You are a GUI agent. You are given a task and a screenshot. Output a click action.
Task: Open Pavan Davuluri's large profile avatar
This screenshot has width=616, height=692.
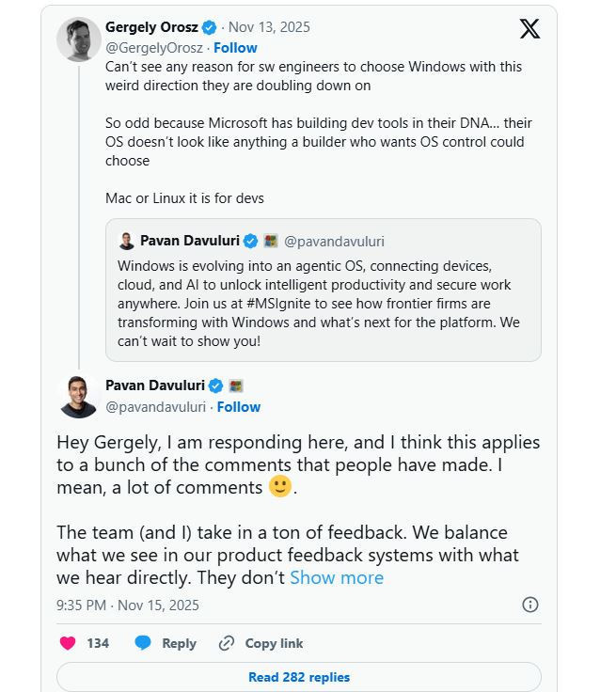pyautogui.click(x=79, y=396)
